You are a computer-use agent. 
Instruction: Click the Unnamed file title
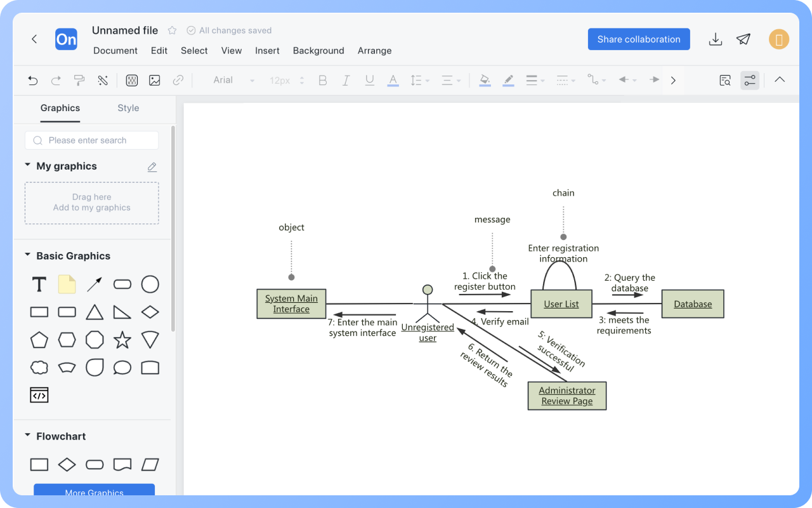pos(125,30)
